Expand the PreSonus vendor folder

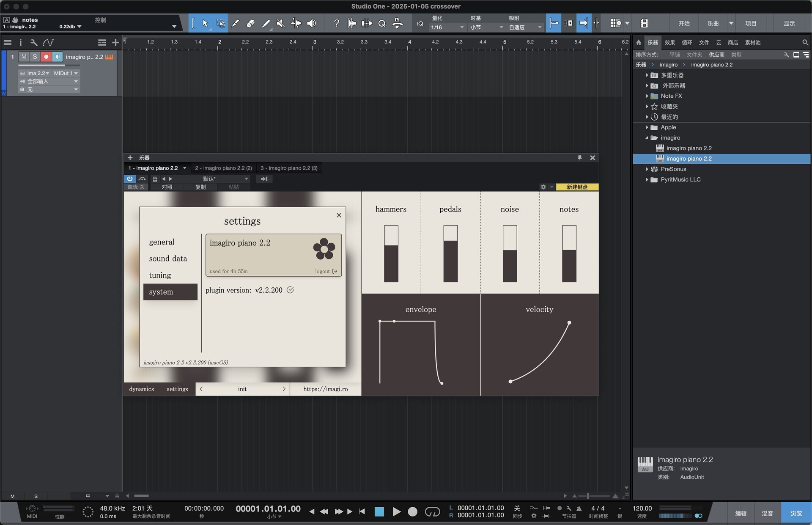(647, 169)
